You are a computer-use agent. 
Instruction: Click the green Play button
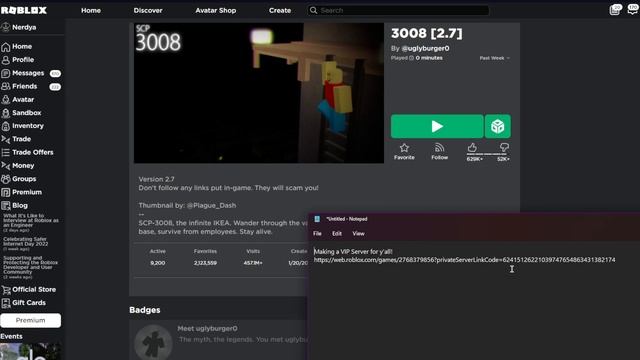tap(437, 126)
